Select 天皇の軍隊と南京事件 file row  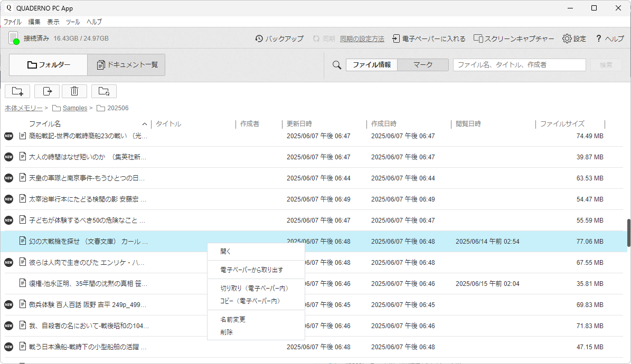tap(314, 178)
